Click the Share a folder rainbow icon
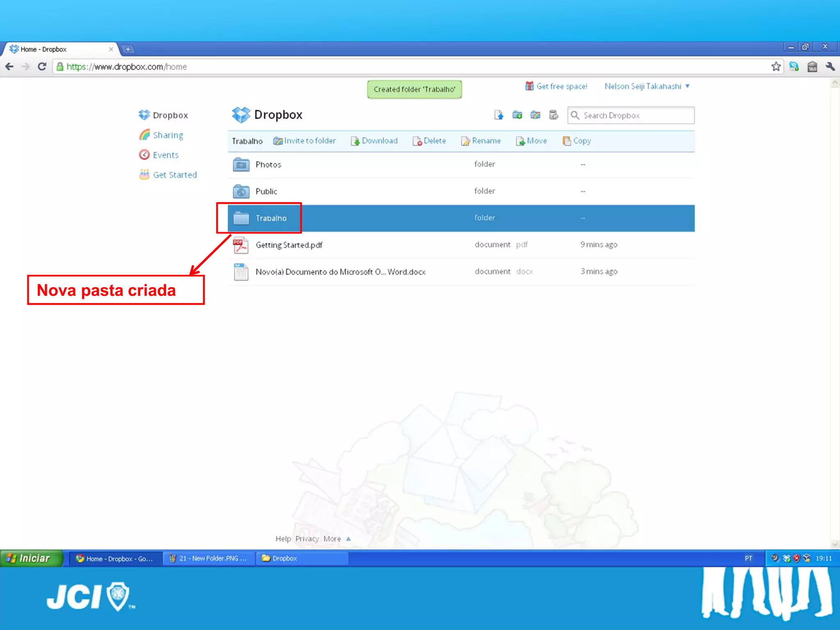Viewport: 840px width, 630px height. (535, 115)
